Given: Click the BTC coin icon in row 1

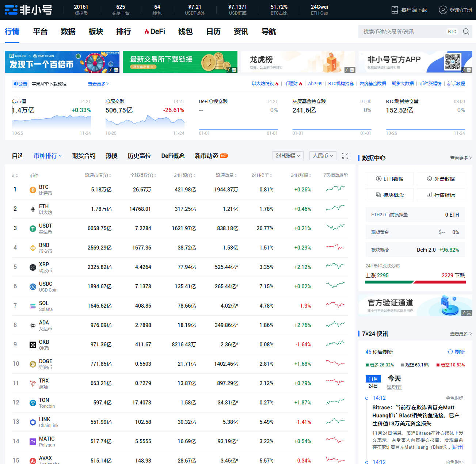Looking at the screenshot, I should point(33,190).
